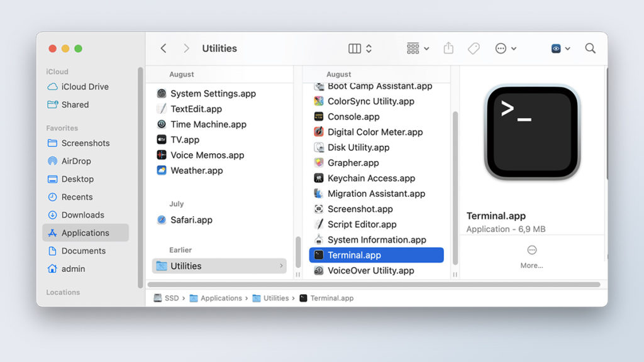Open Keychain Access.app
This screenshot has height=362, width=644.
pos(362,178)
